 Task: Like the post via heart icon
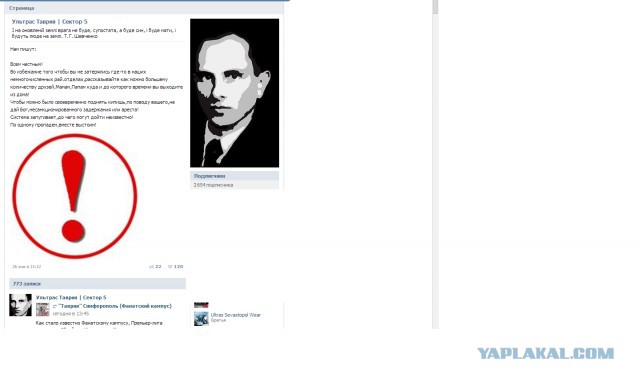coord(170,267)
